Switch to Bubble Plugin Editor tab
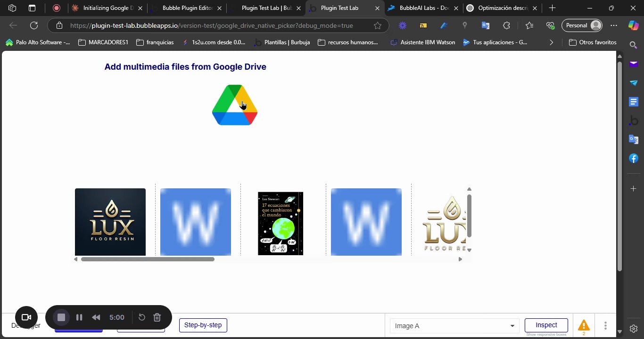Viewport: 644px width, 339px height. (x=186, y=8)
